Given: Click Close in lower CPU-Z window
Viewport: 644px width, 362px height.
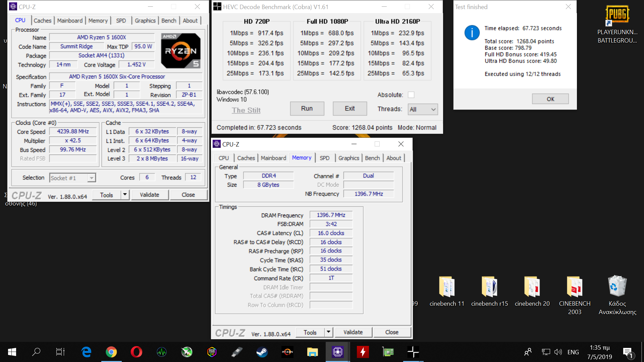Looking at the screenshot, I should (x=392, y=332).
